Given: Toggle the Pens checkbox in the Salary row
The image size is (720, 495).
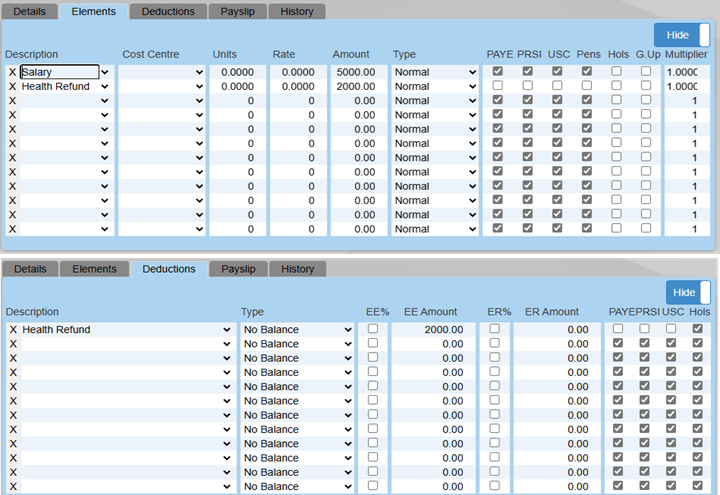Looking at the screenshot, I should point(587,72).
